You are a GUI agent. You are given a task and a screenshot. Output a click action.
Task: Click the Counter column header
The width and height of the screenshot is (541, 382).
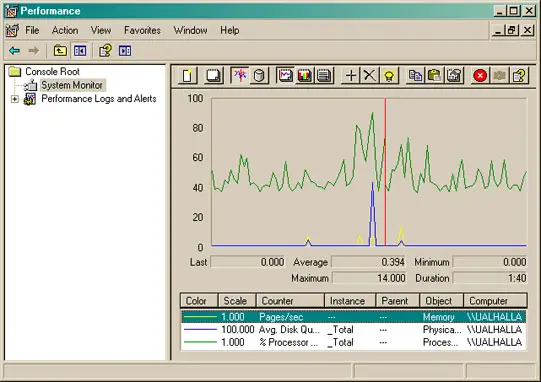click(x=290, y=301)
